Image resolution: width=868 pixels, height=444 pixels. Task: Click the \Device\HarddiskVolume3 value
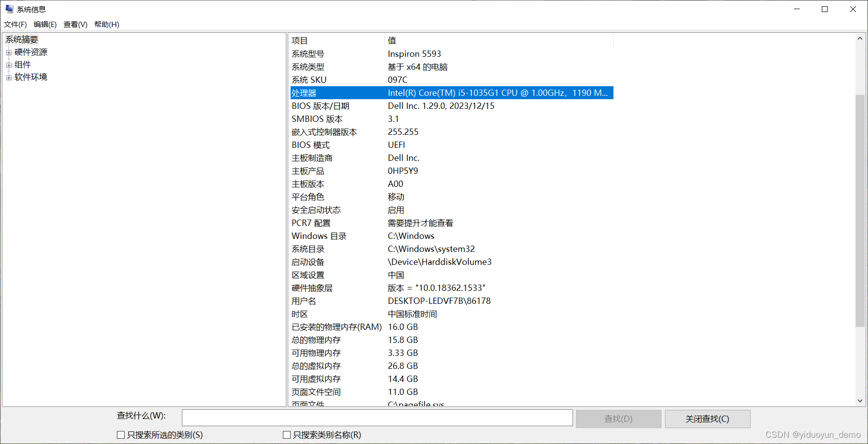pyautogui.click(x=440, y=262)
